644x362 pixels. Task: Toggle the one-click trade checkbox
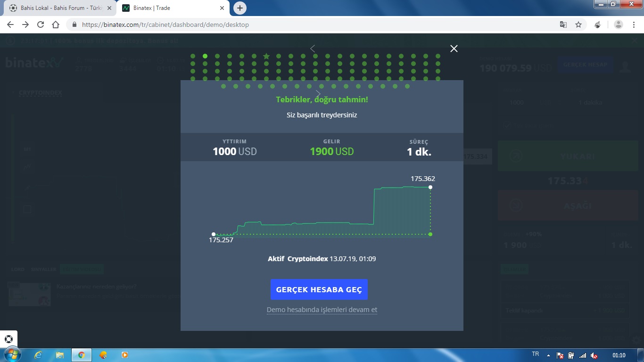tap(506, 126)
